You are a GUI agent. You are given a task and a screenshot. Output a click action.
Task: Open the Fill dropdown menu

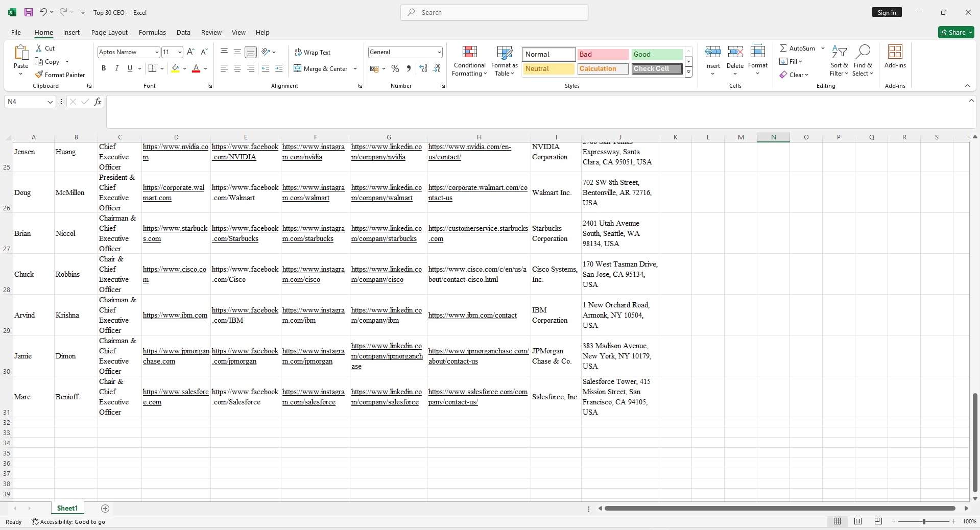click(x=791, y=61)
